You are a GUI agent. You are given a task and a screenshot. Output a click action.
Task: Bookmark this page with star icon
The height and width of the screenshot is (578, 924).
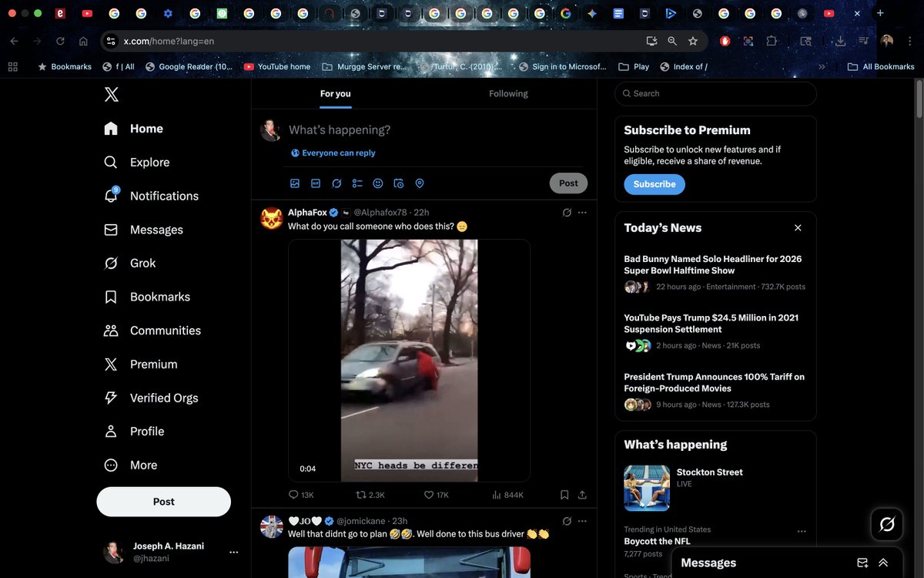[x=693, y=41]
